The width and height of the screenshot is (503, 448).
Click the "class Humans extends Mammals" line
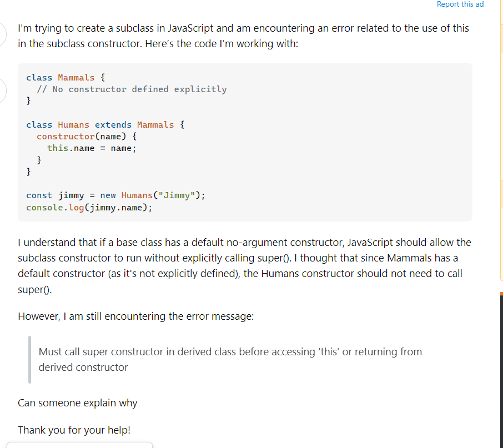pyautogui.click(x=105, y=125)
